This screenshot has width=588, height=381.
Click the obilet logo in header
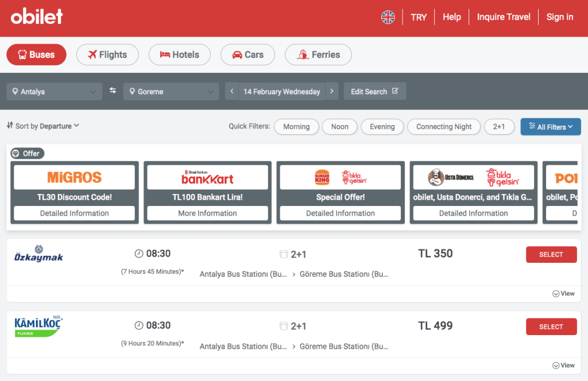tap(37, 17)
